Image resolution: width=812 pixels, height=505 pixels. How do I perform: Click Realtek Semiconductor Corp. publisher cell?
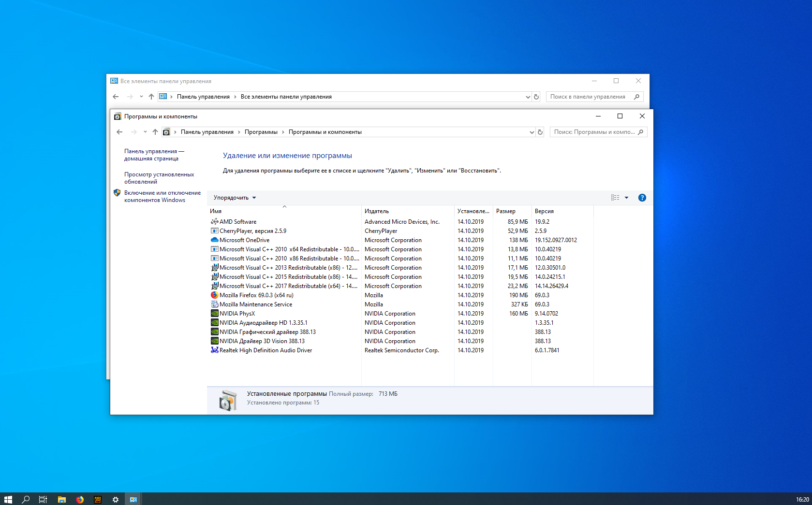point(402,350)
